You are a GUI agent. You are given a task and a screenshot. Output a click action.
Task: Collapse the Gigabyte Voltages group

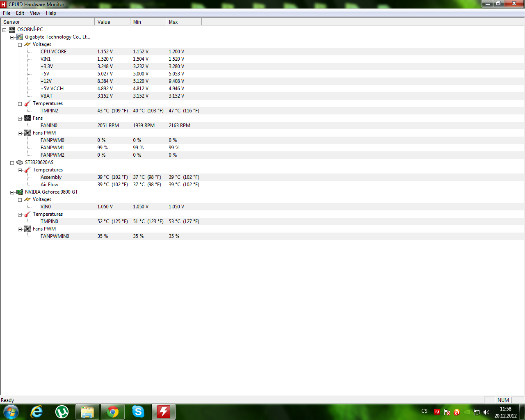20,45
